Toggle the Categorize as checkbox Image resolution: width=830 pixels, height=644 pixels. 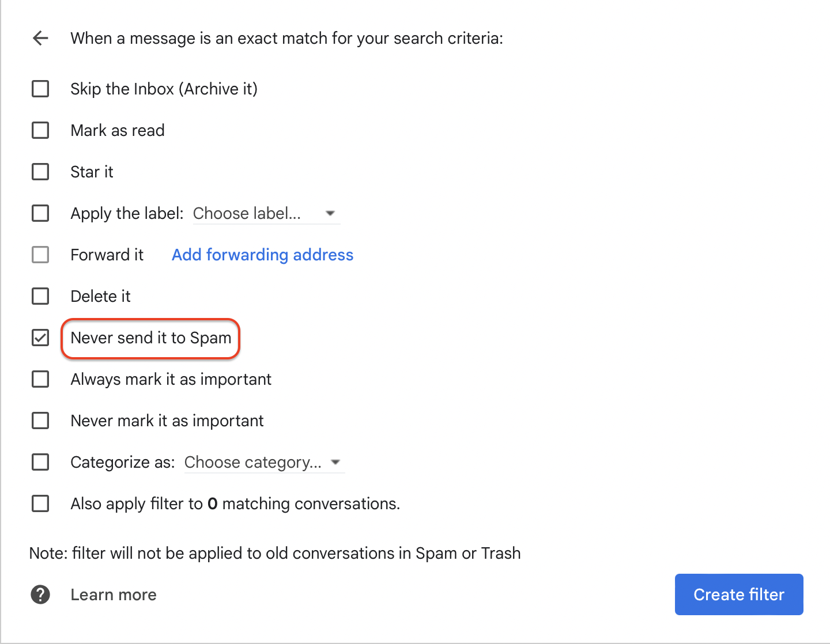coord(40,463)
